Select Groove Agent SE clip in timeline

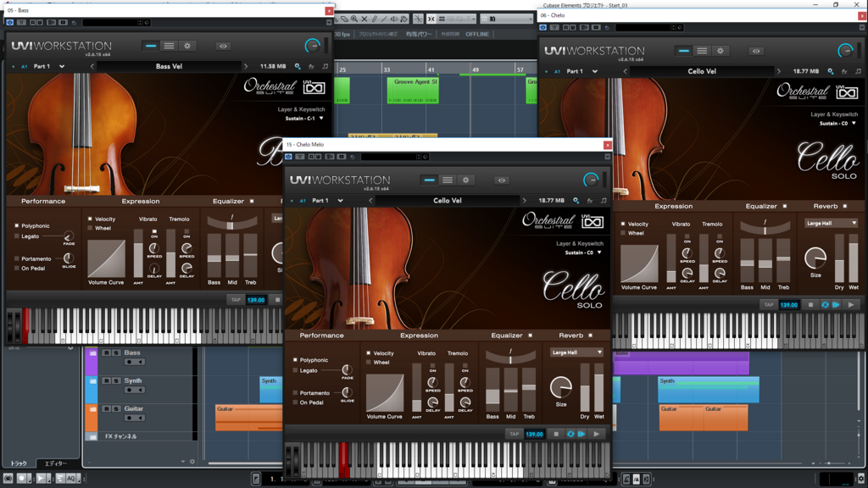(413, 90)
